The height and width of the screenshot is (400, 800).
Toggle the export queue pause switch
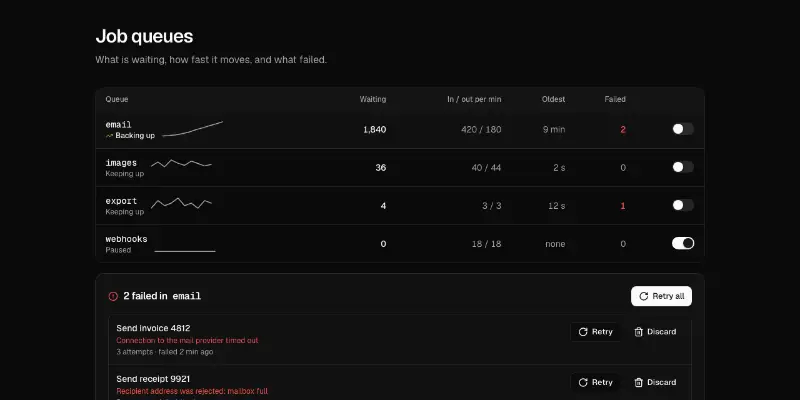pyautogui.click(x=683, y=205)
